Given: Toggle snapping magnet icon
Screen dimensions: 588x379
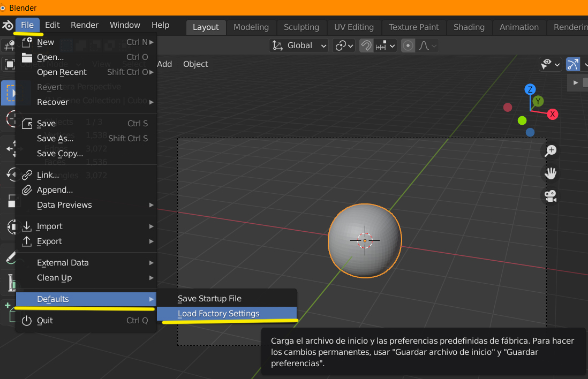Looking at the screenshot, I should pyautogui.click(x=366, y=46).
